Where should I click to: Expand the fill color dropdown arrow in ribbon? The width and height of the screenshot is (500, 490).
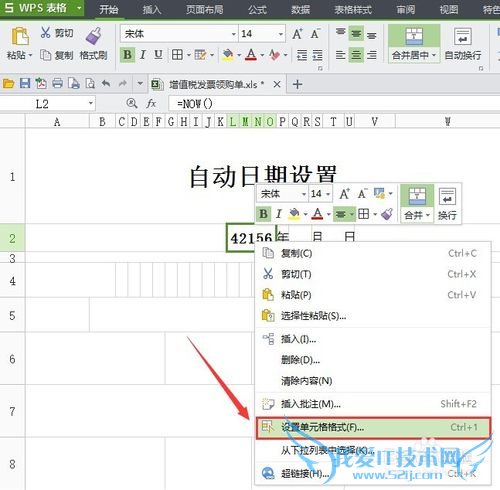[239, 55]
